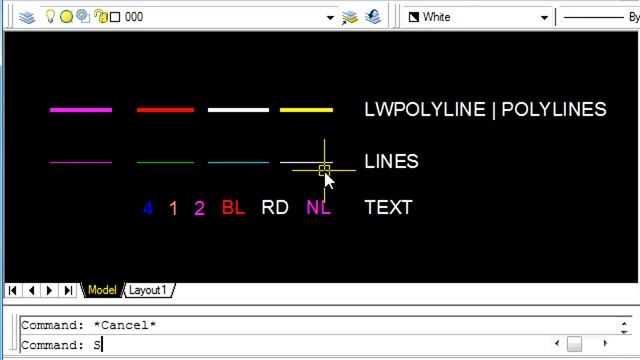Open the Layer Properties Manager icon
The height and width of the screenshot is (360, 640).
[27, 17]
